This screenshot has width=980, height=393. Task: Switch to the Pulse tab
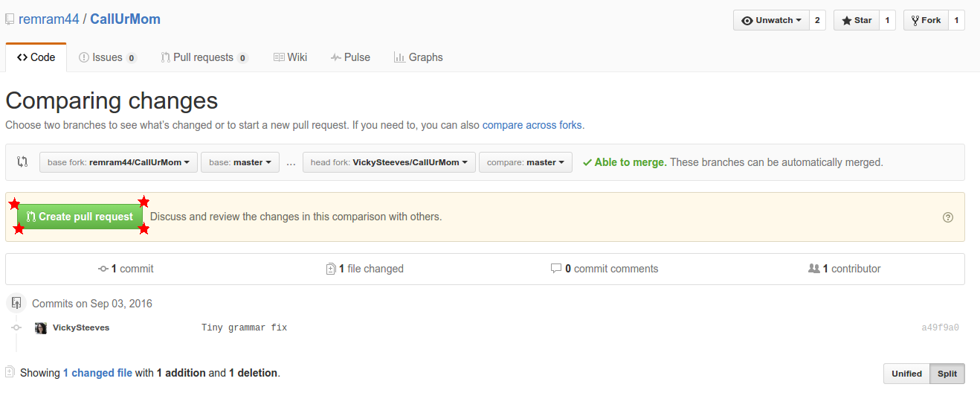point(350,57)
